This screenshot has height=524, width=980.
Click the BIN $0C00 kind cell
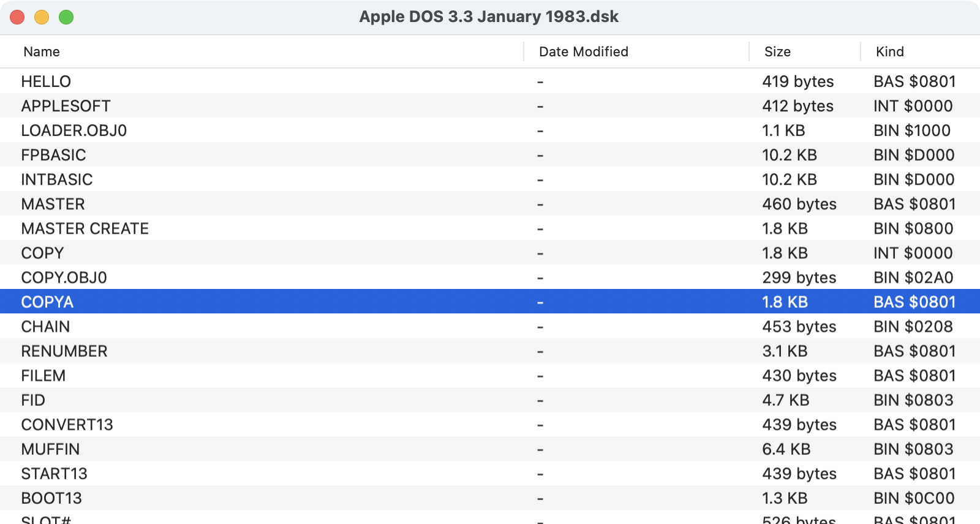coord(914,498)
